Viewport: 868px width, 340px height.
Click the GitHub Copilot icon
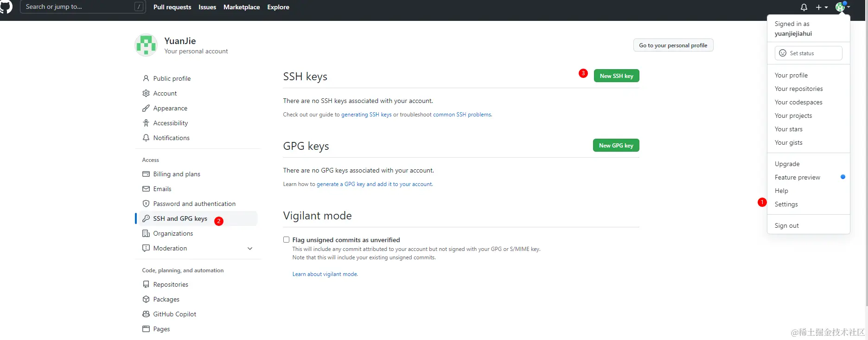tap(146, 314)
